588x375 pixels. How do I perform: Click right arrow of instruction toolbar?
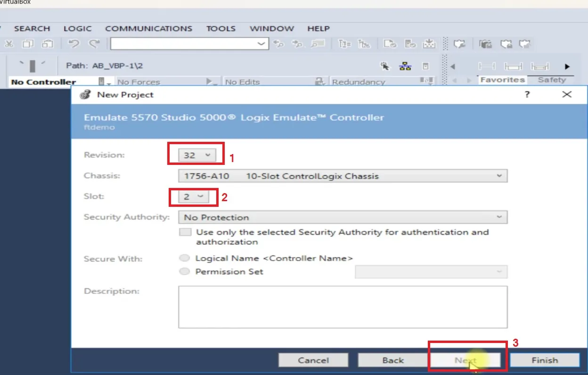(567, 66)
